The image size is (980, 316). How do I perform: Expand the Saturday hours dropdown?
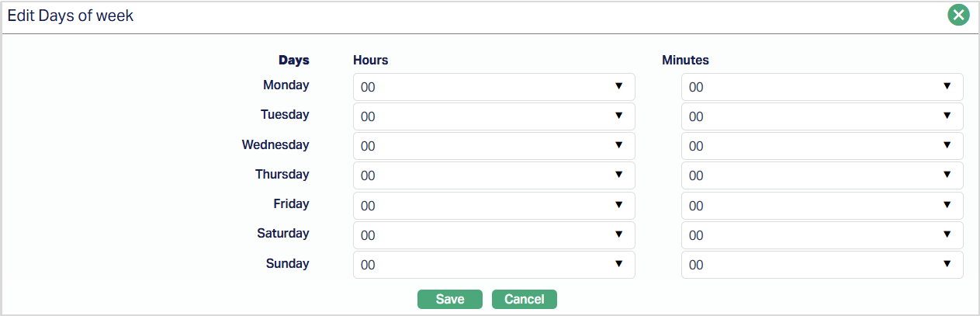[x=493, y=235]
